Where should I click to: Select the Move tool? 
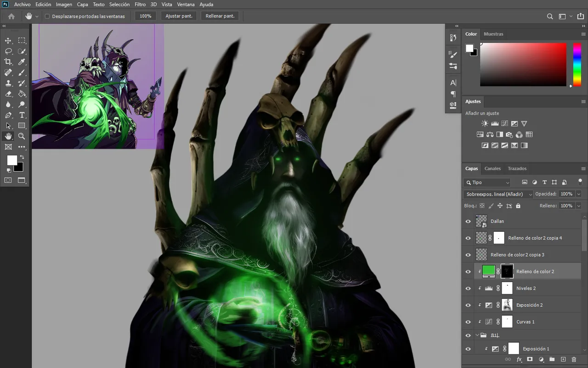coord(8,40)
